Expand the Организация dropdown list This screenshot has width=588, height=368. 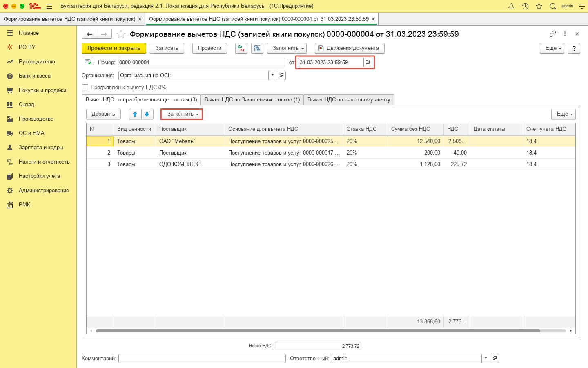(x=272, y=75)
